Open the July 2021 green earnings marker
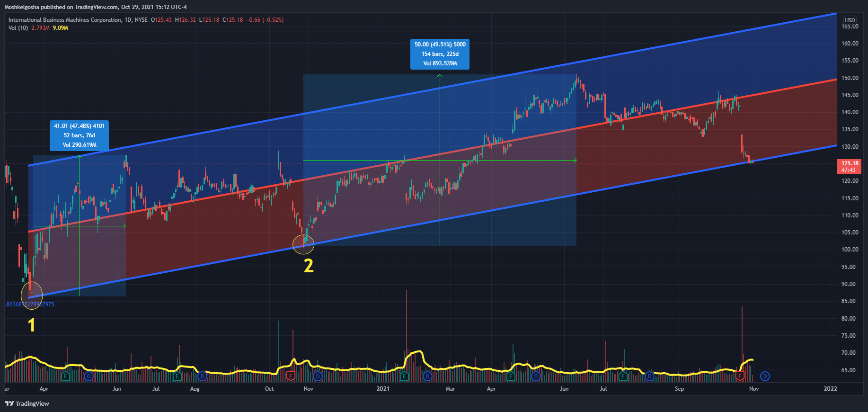This screenshot has height=412, width=868. point(623,376)
